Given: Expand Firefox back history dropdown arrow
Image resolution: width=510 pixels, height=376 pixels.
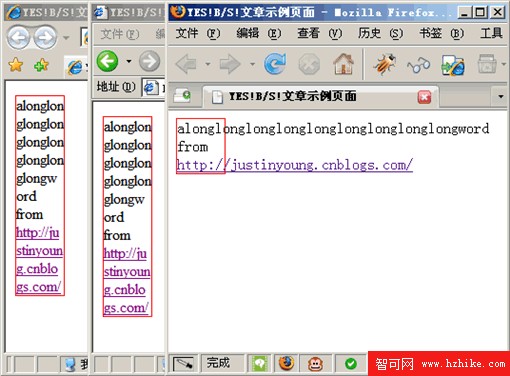Looking at the screenshot, I should tap(208, 64).
